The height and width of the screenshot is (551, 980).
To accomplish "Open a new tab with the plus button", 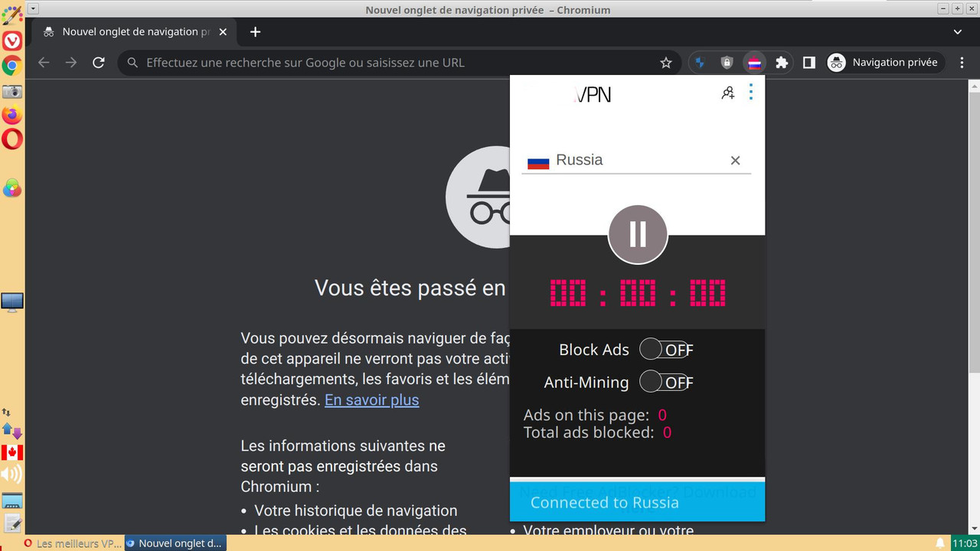I will [256, 32].
